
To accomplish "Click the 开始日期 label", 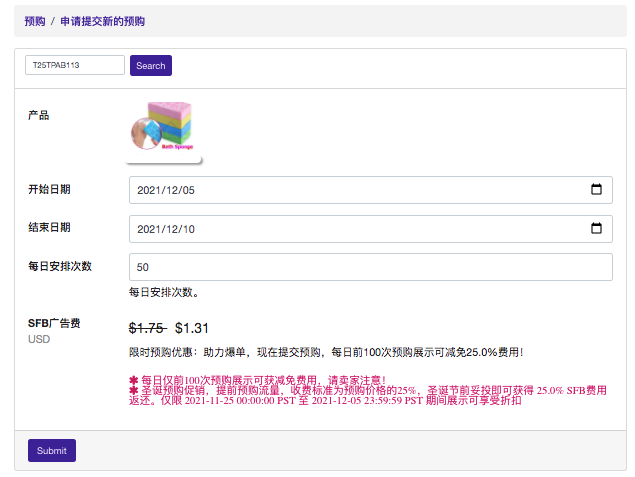I will [49, 189].
